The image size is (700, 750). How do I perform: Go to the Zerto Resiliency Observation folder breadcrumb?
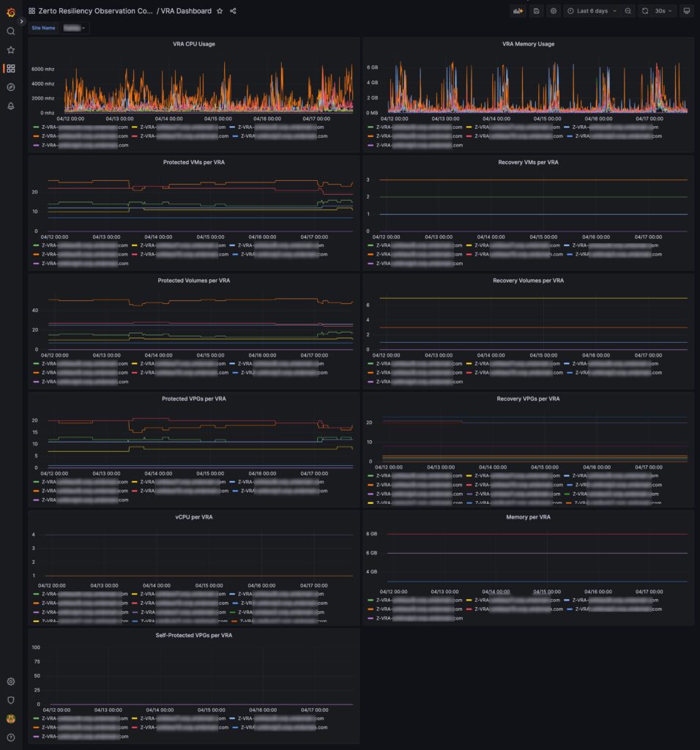pyautogui.click(x=96, y=11)
